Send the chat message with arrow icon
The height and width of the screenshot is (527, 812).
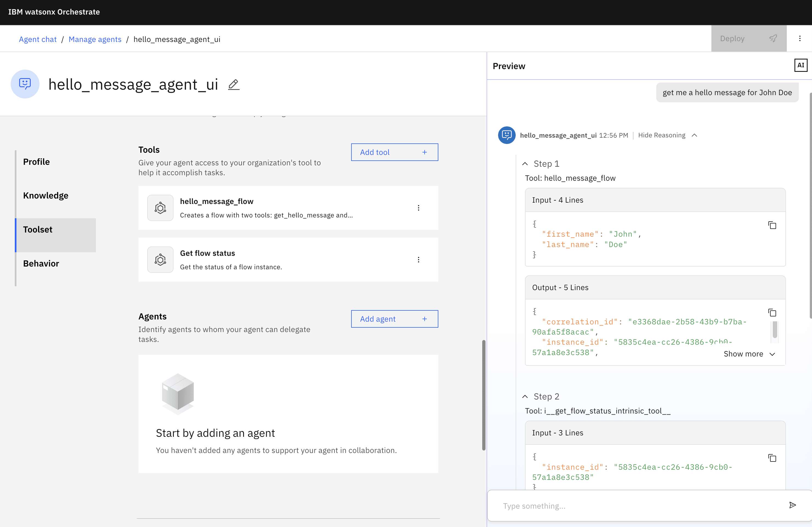click(x=793, y=505)
